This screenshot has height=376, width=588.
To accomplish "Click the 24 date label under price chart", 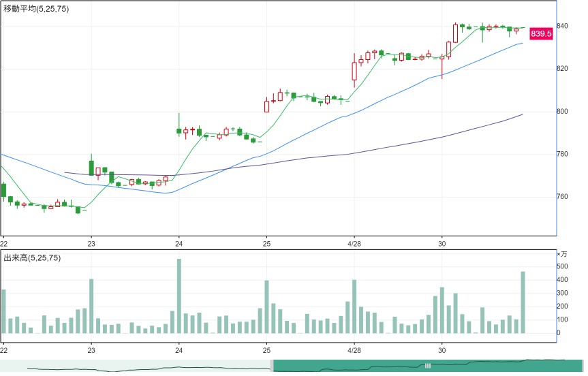I will point(179,244).
